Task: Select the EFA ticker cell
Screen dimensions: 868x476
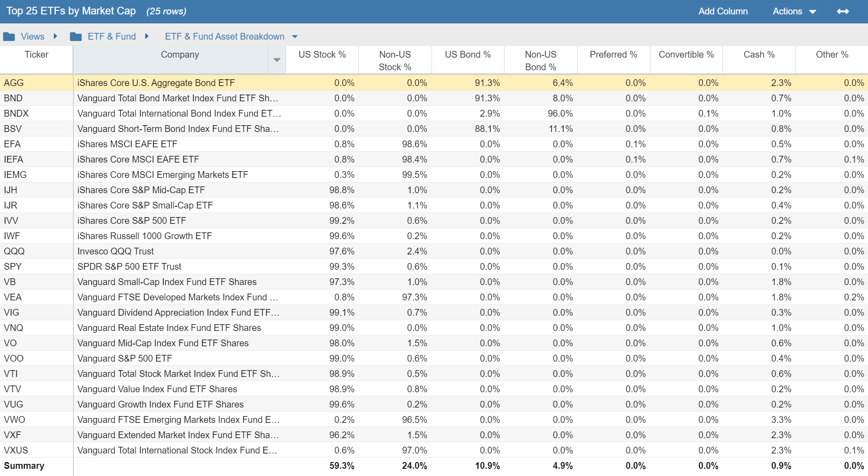Action: 36,144
